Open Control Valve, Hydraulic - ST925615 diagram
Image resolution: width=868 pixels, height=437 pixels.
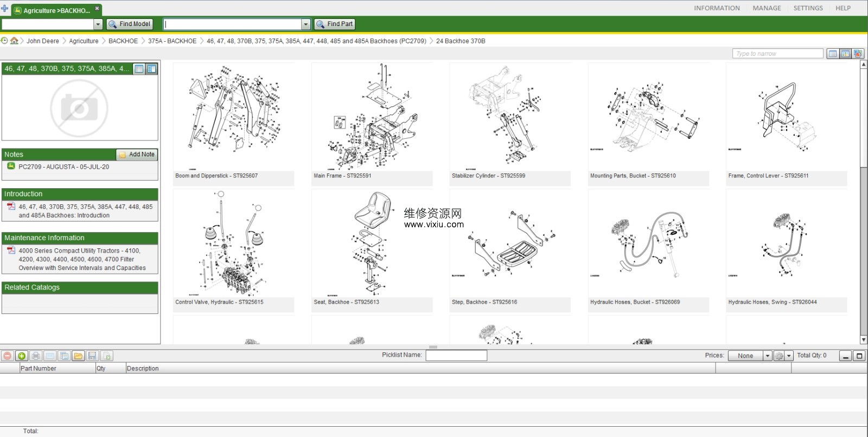[233, 250]
